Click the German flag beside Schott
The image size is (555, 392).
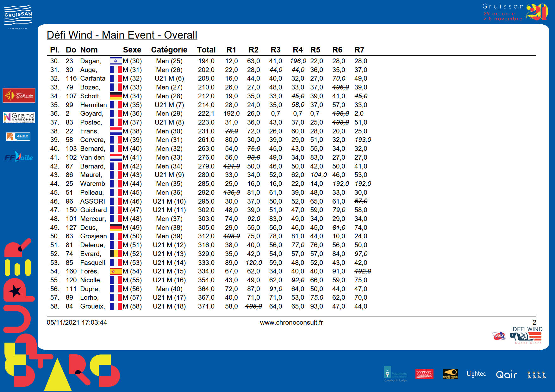115,96
